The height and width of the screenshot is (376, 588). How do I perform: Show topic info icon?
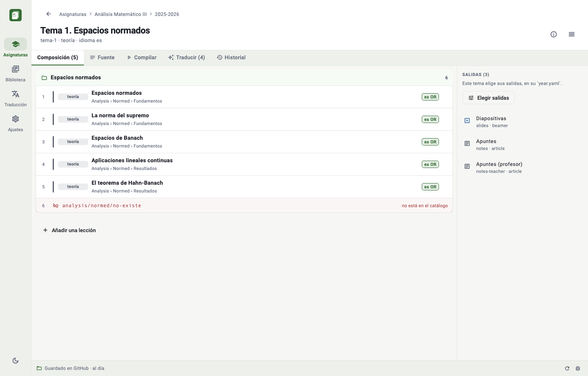[554, 34]
